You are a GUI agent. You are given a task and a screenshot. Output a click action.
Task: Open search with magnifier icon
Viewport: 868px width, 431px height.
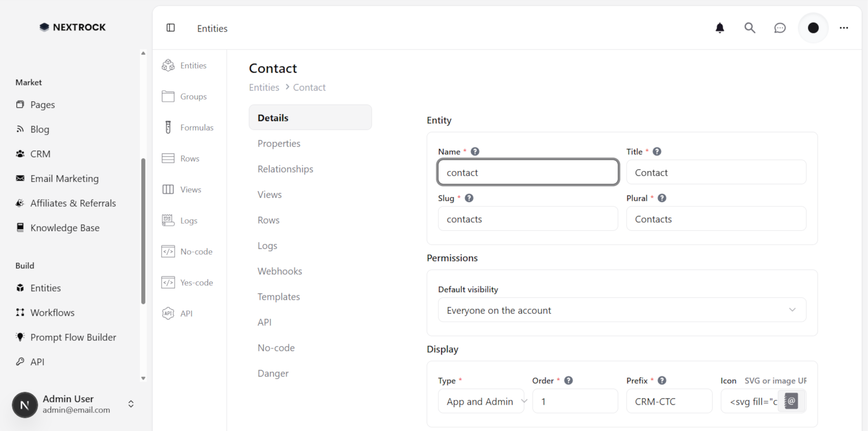tap(749, 28)
